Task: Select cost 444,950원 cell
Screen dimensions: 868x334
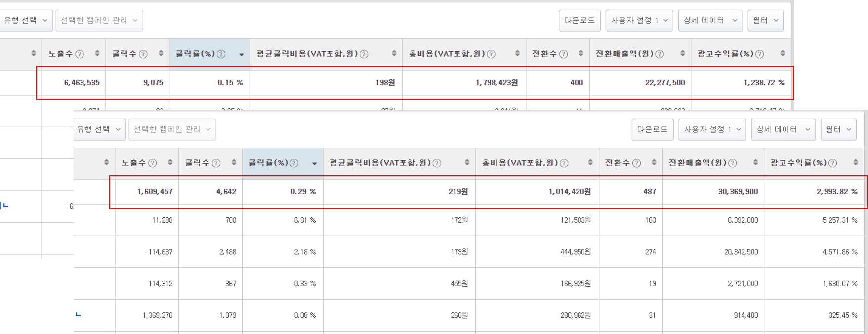Action: click(537, 252)
